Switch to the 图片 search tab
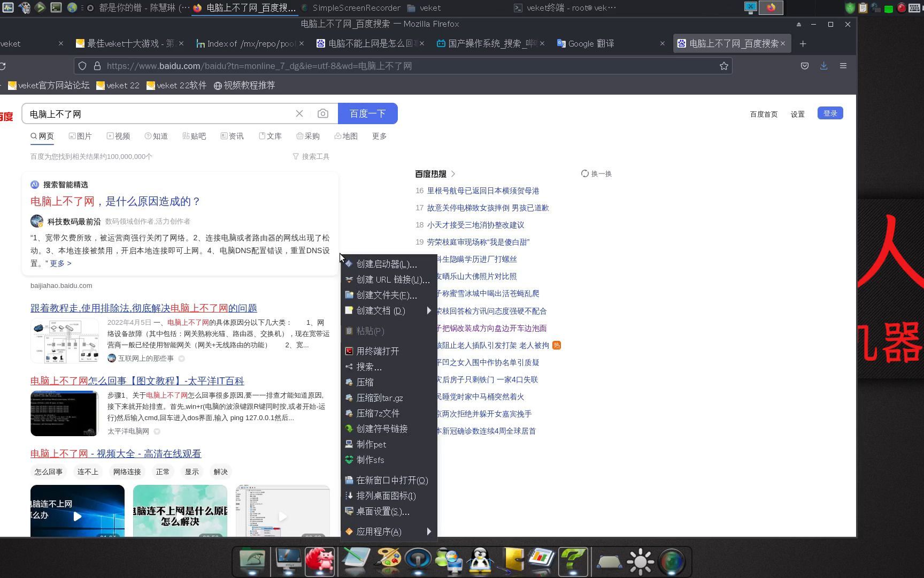This screenshot has width=924, height=578. click(80, 136)
